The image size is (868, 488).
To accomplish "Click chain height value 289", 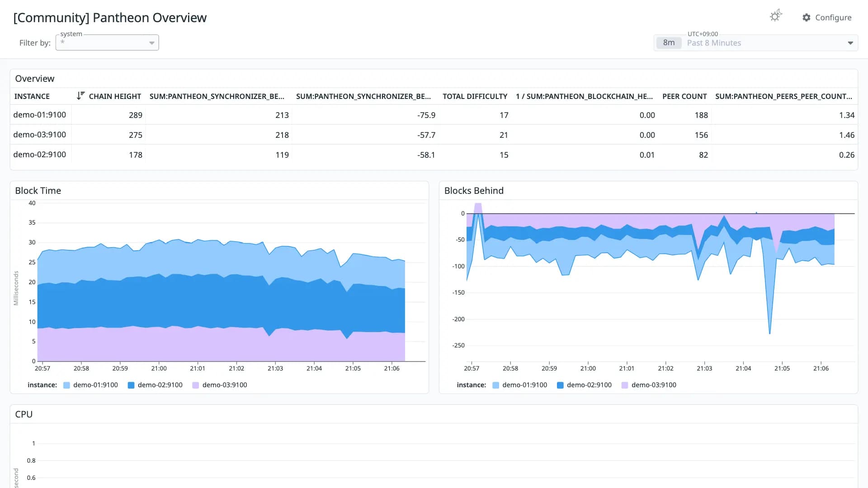I will (136, 115).
